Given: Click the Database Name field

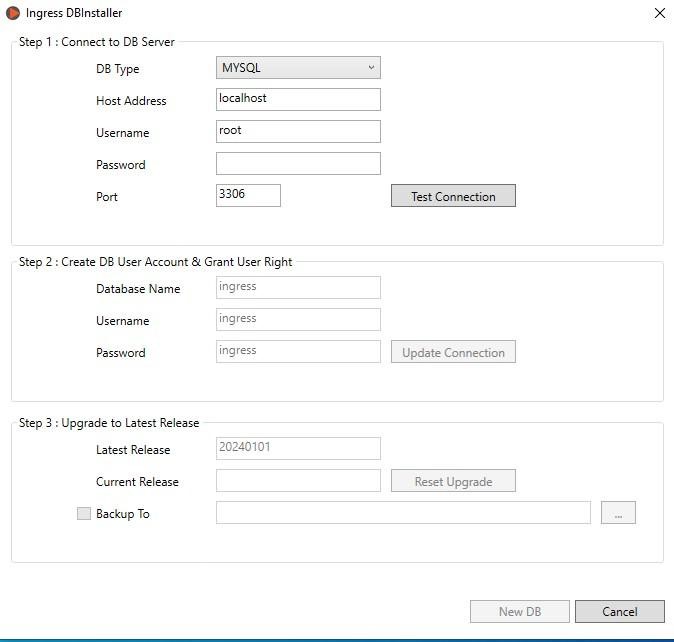Looking at the screenshot, I should tap(298, 287).
